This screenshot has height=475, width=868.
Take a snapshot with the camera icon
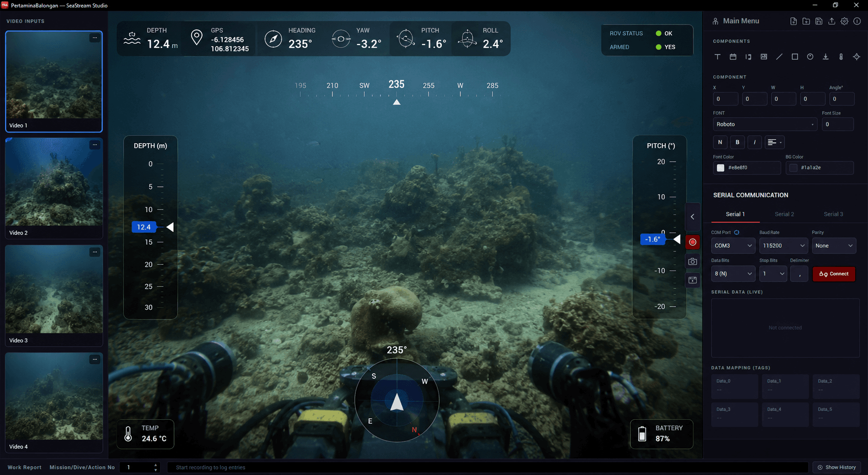click(692, 262)
